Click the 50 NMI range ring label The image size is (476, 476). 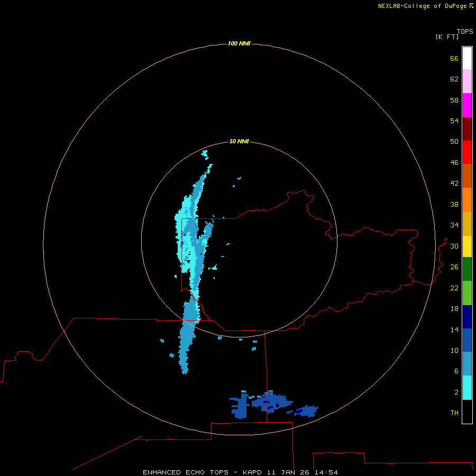pos(239,141)
